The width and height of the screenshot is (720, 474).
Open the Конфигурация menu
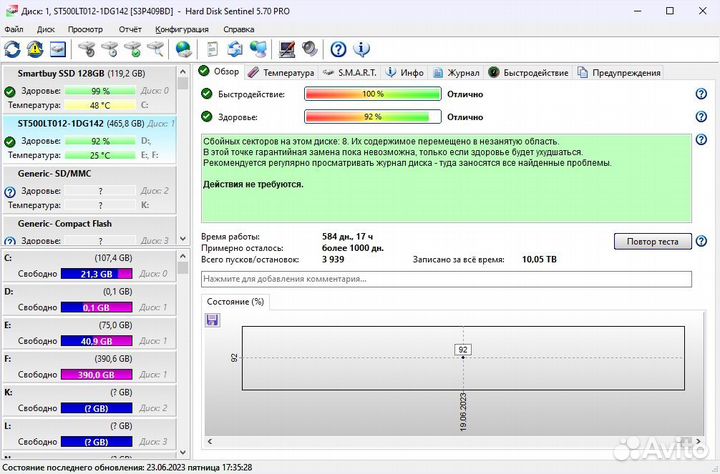pyautogui.click(x=181, y=29)
